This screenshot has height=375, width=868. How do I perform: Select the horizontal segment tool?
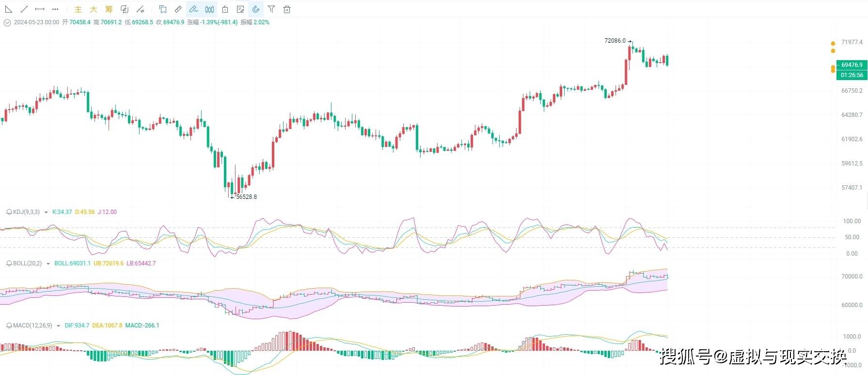pyautogui.click(x=40, y=9)
